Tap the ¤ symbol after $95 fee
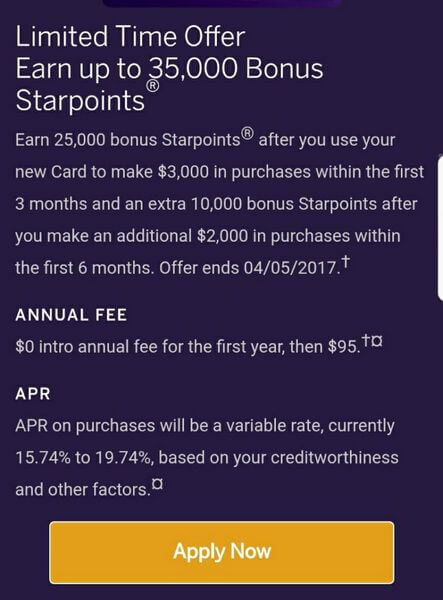Image resolution: width=443 pixels, height=600 pixels. tap(377, 341)
